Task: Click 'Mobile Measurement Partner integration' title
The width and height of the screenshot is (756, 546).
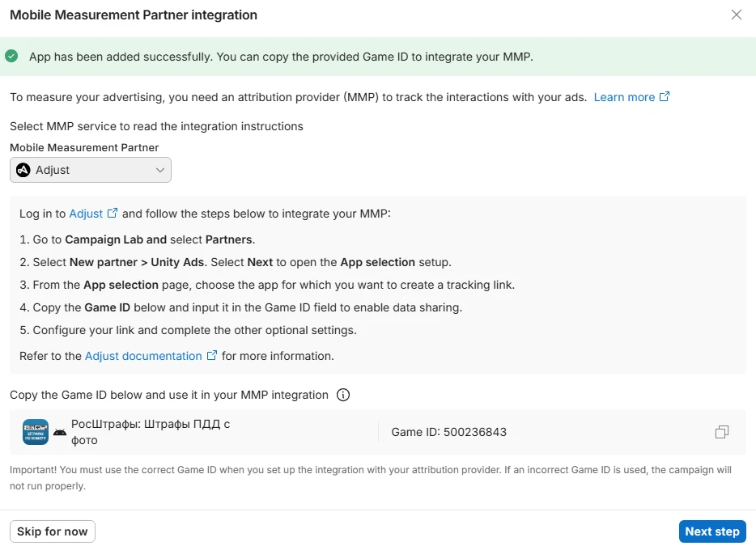Action: coord(134,15)
